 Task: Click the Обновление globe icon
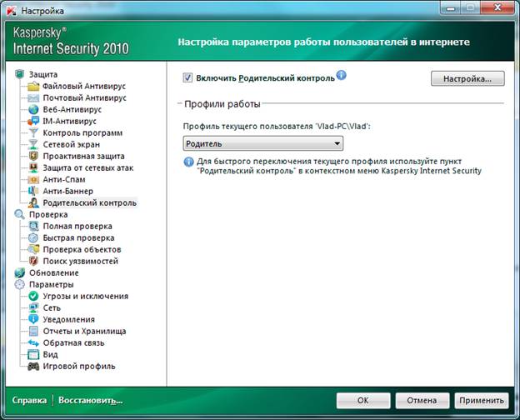pyautogui.click(x=19, y=272)
